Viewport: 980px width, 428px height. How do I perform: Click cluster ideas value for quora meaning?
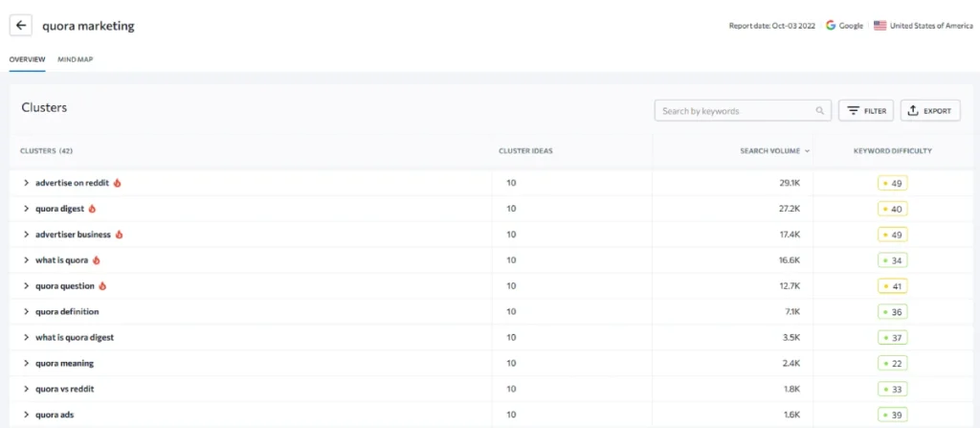coord(511,363)
